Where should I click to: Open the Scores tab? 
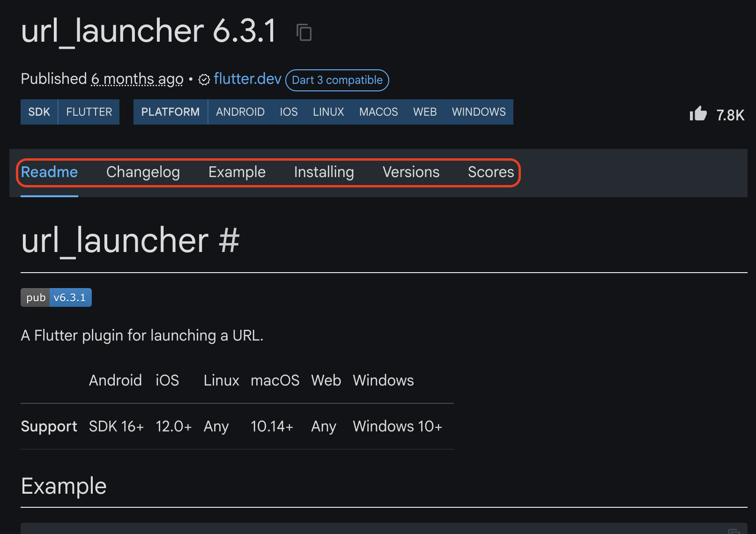[491, 172]
